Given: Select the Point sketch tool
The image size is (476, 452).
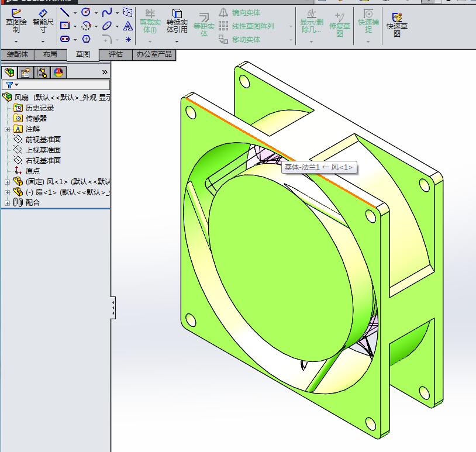Looking at the screenshot, I should (129, 39).
